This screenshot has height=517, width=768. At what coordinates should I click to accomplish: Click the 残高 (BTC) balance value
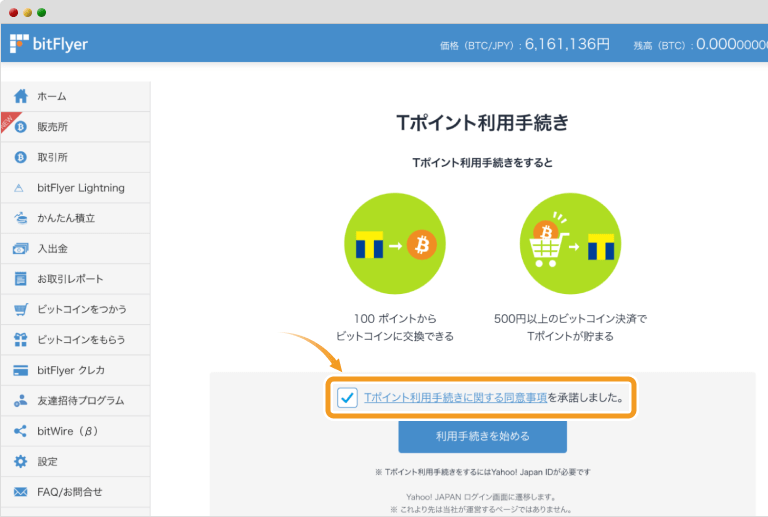pyautogui.click(x=732, y=45)
